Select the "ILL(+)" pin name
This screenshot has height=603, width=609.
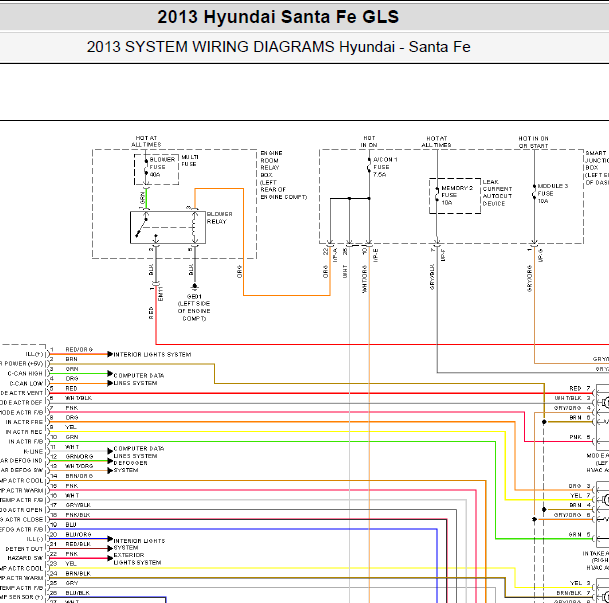click(x=35, y=354)
